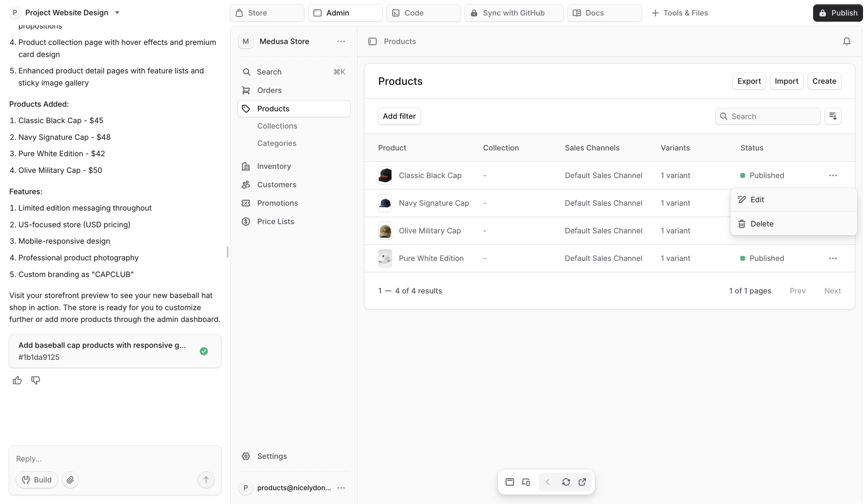Import products
This screenshot has height=504, width=867.
786,81
